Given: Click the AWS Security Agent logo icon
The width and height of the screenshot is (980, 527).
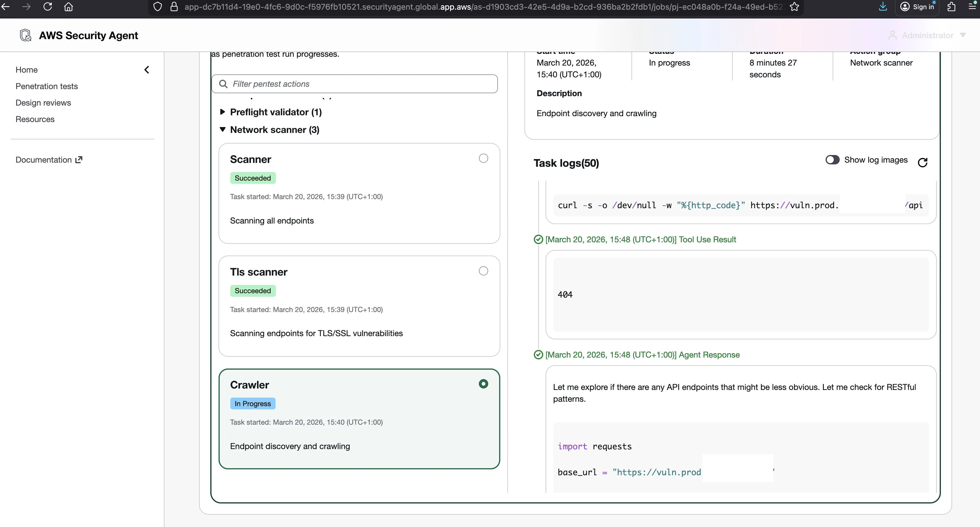Looking at the screenshot, I should pos(26,35).
